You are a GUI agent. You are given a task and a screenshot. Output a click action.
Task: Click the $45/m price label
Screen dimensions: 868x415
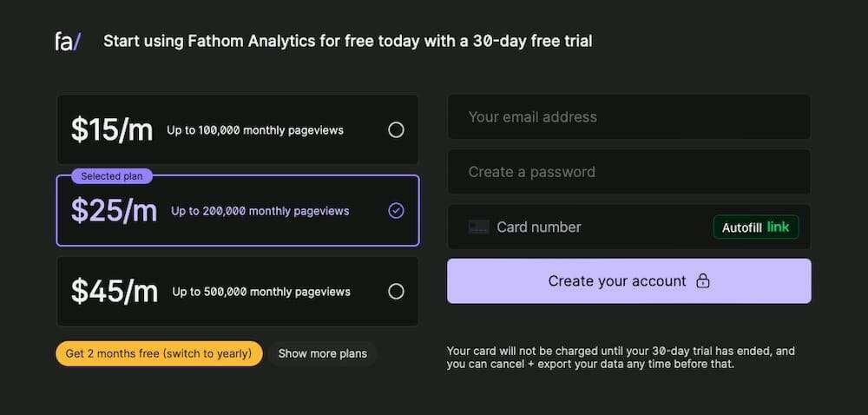(114, 292)
